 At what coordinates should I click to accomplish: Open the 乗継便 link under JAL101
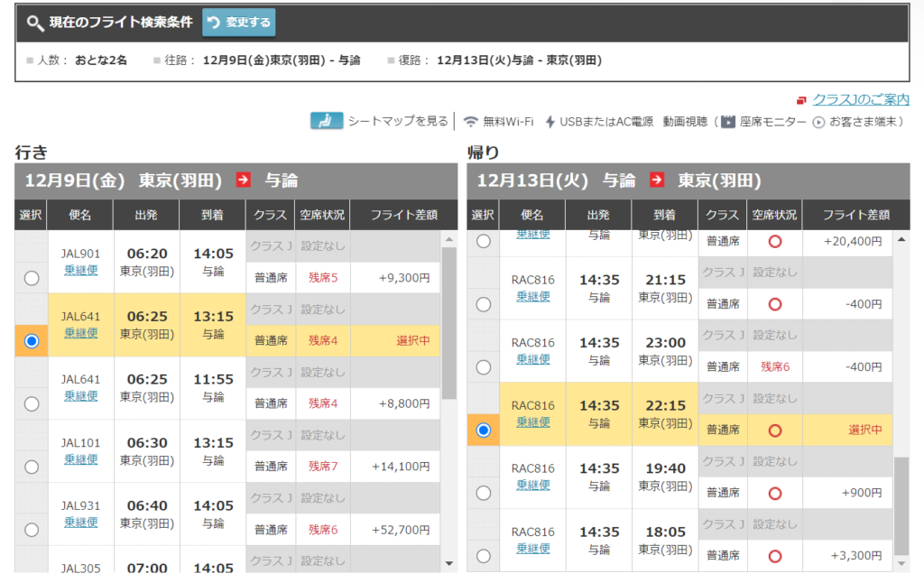pyautogui.click(x=80, y=459)
